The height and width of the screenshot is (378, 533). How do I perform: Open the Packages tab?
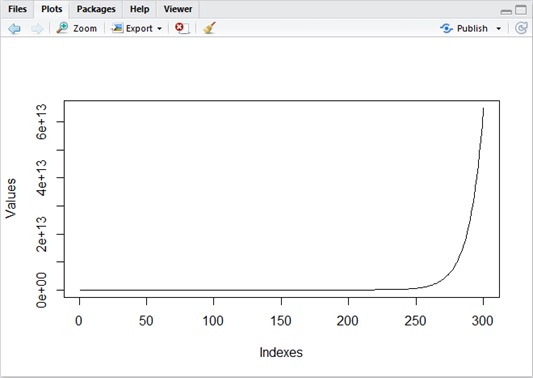[96, 9]
